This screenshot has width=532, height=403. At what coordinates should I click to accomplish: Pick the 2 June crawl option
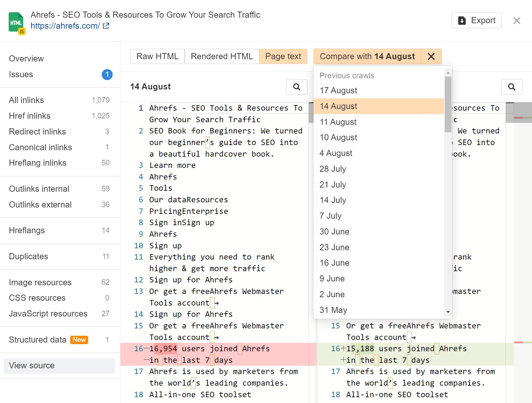[332, 295]
